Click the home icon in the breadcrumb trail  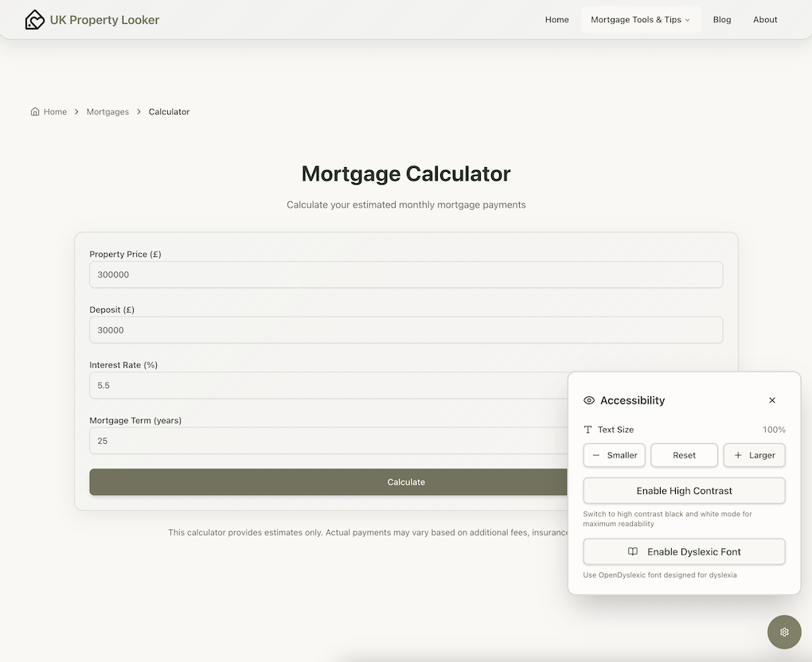34,111
